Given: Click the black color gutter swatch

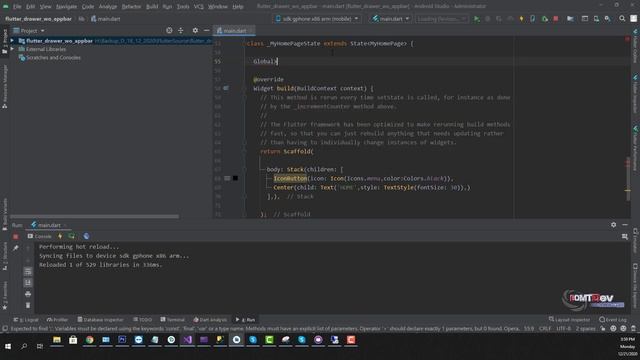Looking at the screenshot, I should 235,178.
